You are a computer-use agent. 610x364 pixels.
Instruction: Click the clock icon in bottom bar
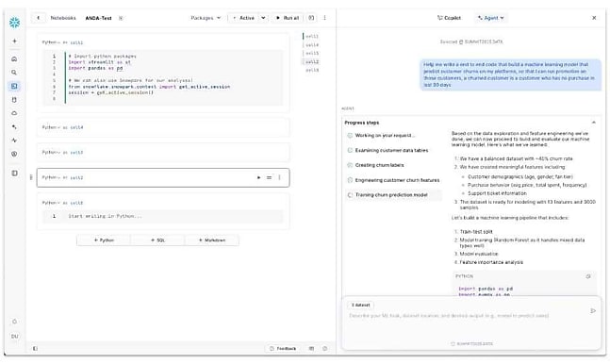tap(325, 348)
